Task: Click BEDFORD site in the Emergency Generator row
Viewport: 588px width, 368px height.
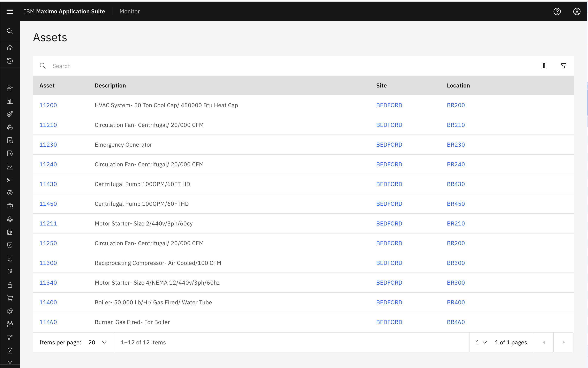Action: click(x=389, y=145)
